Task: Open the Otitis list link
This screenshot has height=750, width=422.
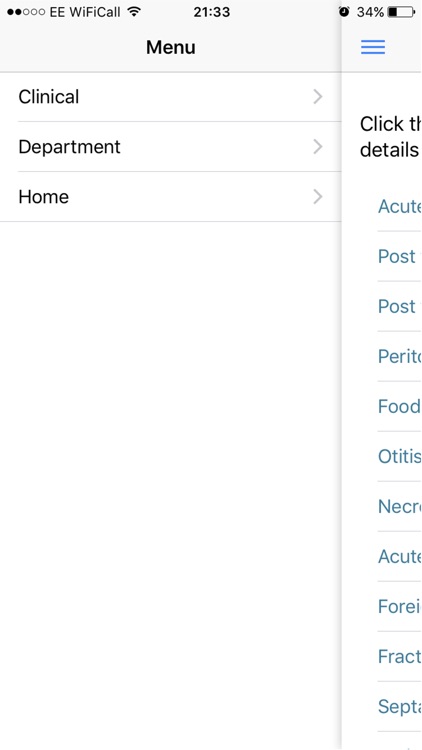Action: point(400,456)
